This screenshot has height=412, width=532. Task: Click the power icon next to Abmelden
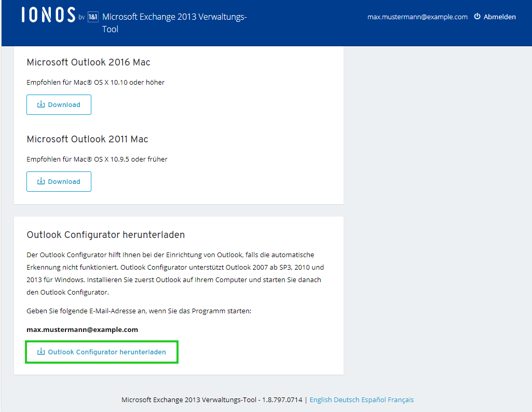click(477, 16)
